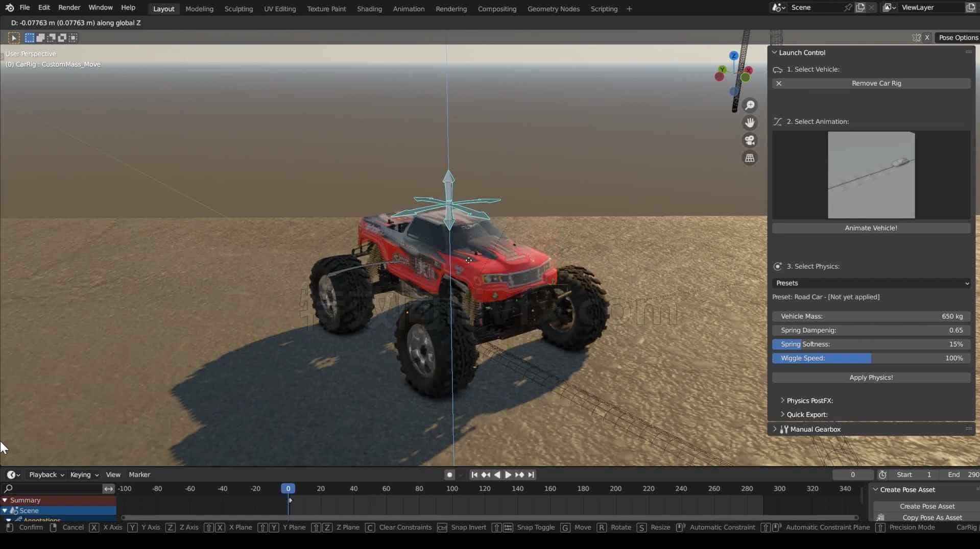Toggle the auto keying record button

(x=449, y=475)
